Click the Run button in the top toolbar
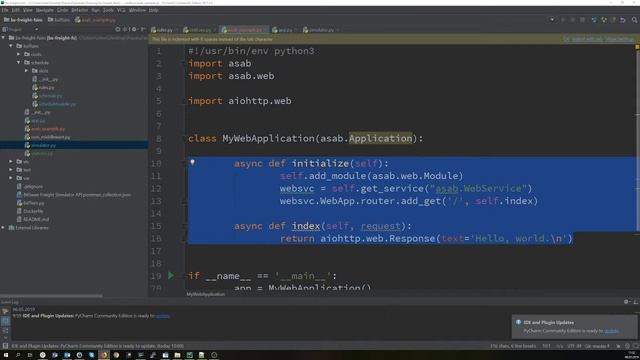This screenshot has width=640, height=360. tap(563, 20)
